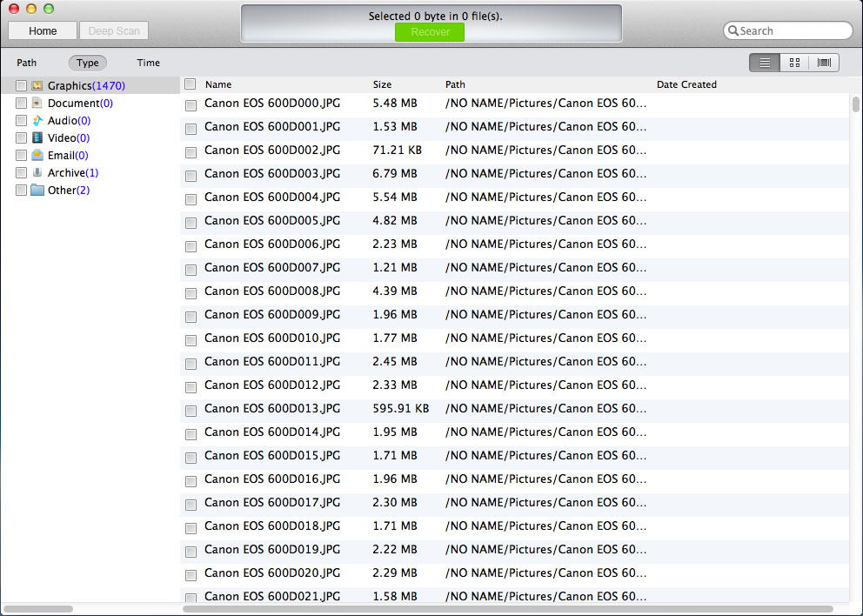
Task: Check the Other category checkbox
Action: click(x=21, y=191)
